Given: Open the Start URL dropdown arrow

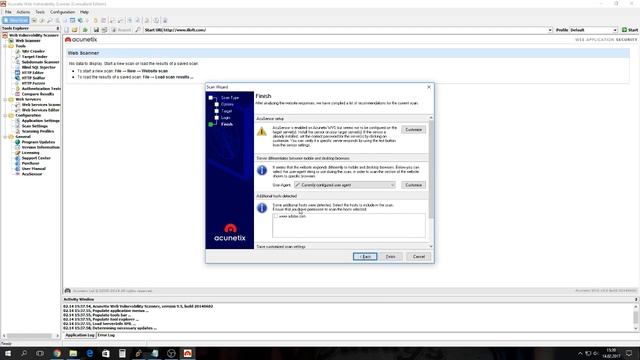Looking at the screenshot, I should pos(550,30).
